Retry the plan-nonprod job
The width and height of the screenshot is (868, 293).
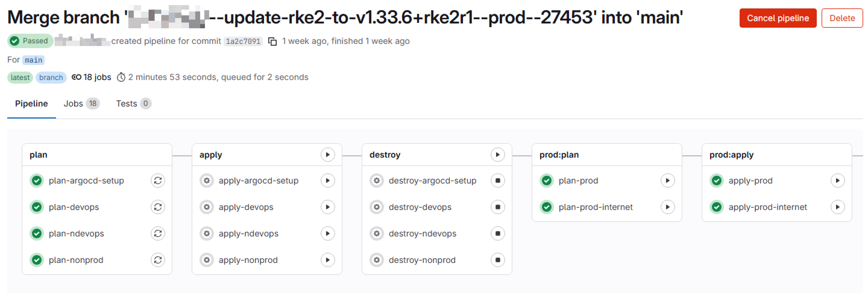(158, 260)
